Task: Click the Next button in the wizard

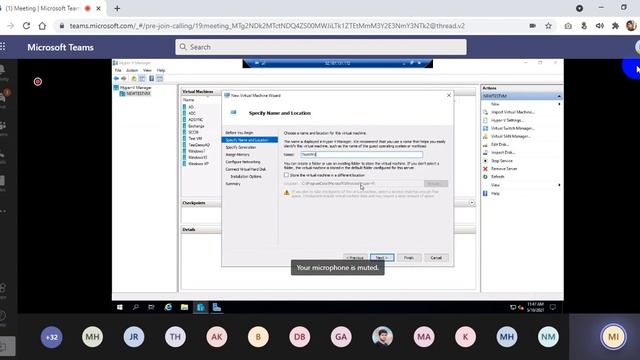Action: (382, 258)
